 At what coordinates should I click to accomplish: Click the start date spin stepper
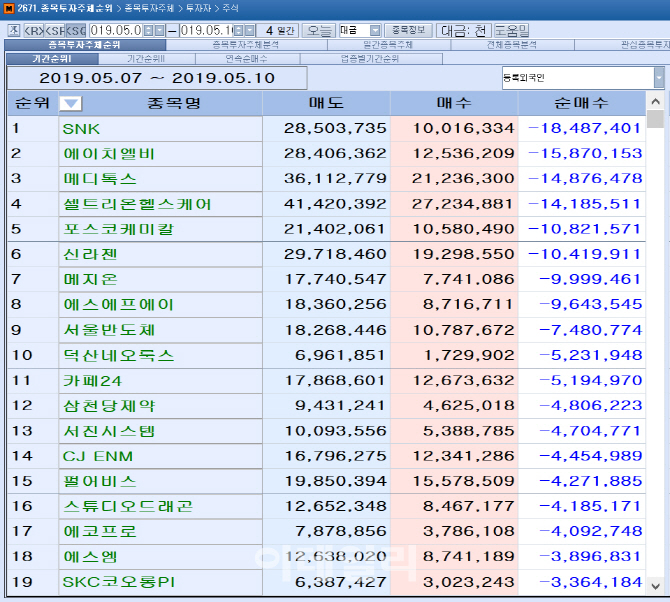[x=148, y=30]
